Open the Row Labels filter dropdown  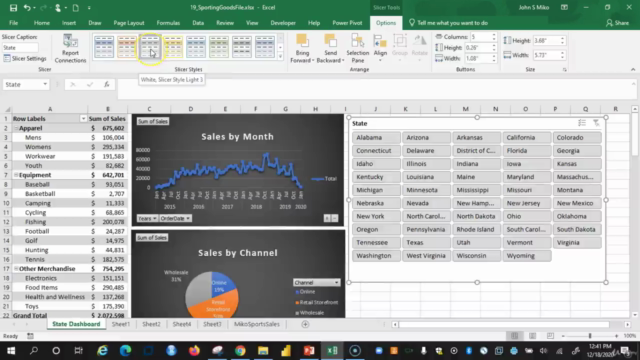tap(83, 119)
